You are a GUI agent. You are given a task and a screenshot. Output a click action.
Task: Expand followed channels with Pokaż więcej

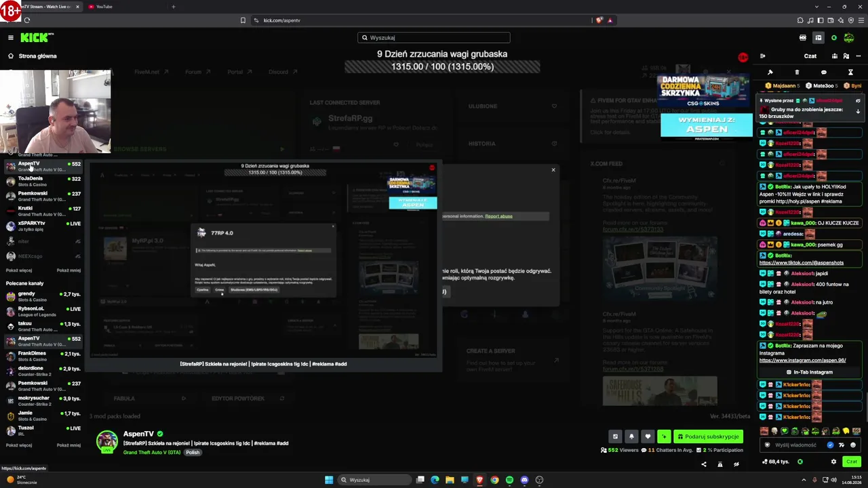click(19, 270)
